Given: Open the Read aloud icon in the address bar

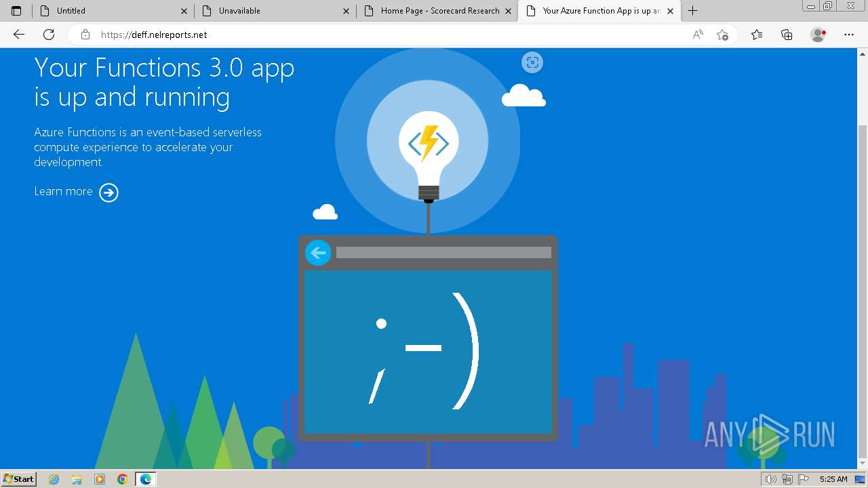Looking at the screenshot, I should tap(698, 35).
